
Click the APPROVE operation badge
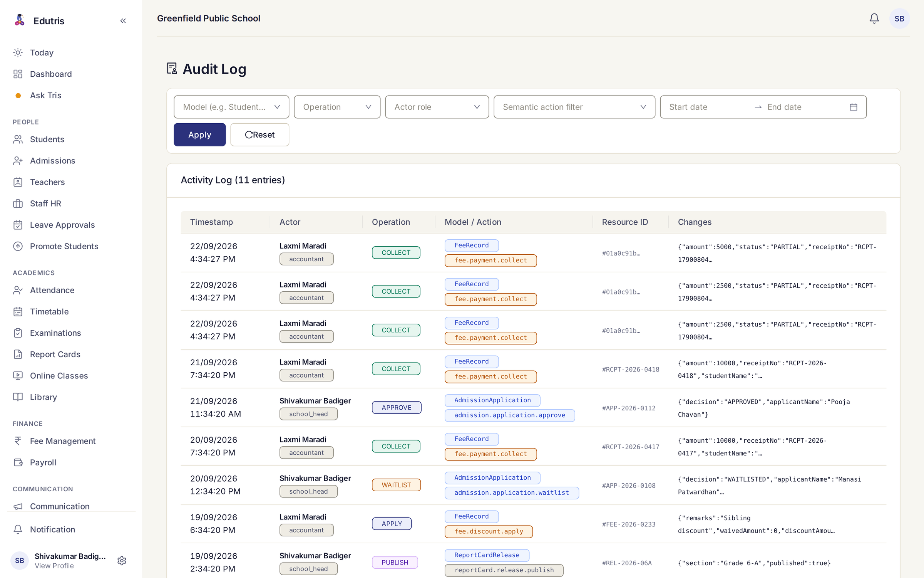[x=396, y=408]
